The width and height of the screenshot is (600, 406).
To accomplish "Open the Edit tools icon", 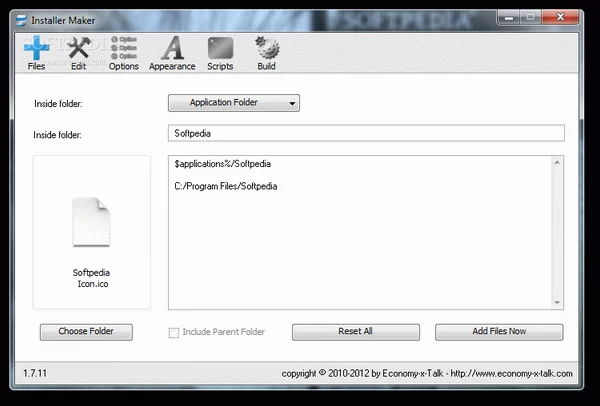I will tap(78, 53).
